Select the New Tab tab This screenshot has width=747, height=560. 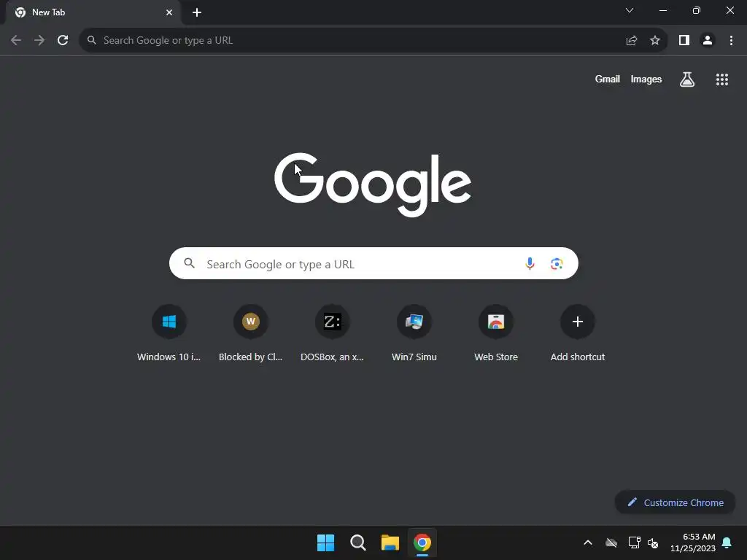pos(93,12)
